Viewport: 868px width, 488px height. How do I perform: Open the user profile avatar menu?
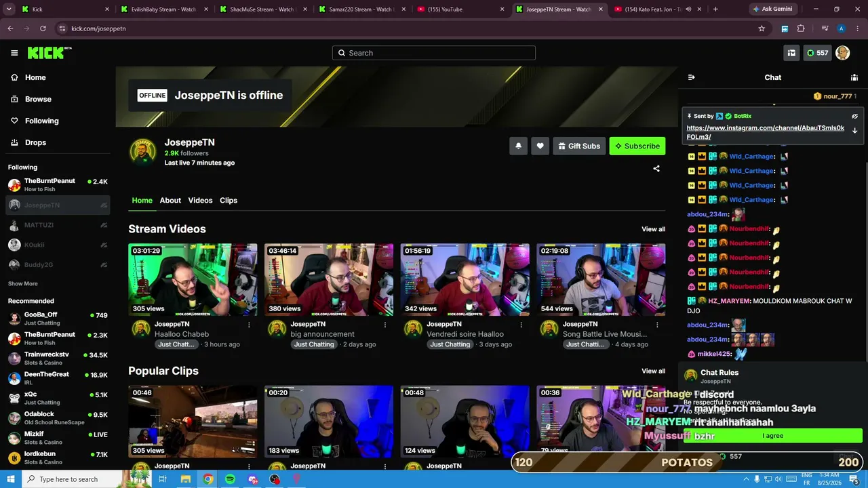click(843, 53)
